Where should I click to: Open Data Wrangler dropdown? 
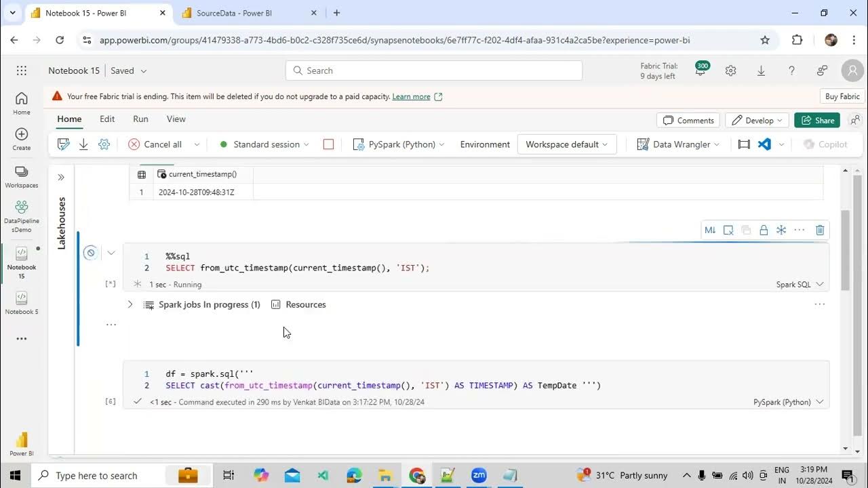point(678,144)
